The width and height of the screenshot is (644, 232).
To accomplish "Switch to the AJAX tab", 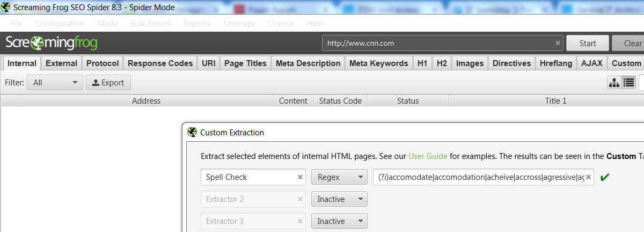I will pyautogui.click(x=592, y=63).
